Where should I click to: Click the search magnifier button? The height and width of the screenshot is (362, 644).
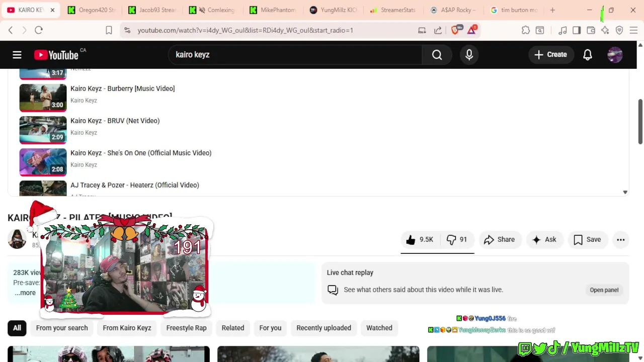point(437,55)
